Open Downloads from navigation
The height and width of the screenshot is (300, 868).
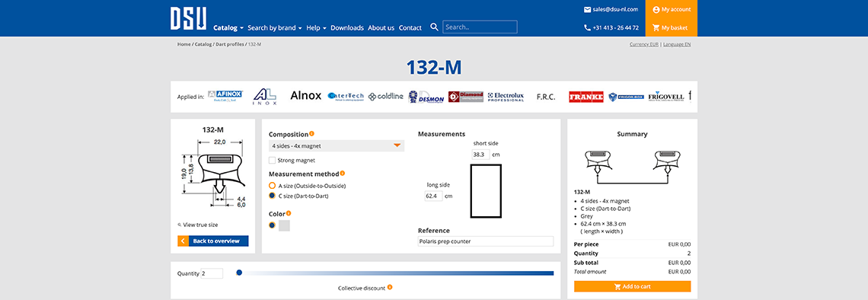[347, 27]
